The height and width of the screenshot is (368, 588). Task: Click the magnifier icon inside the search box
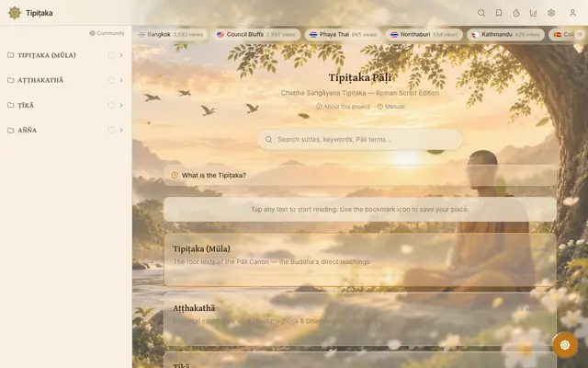[268, 139]
